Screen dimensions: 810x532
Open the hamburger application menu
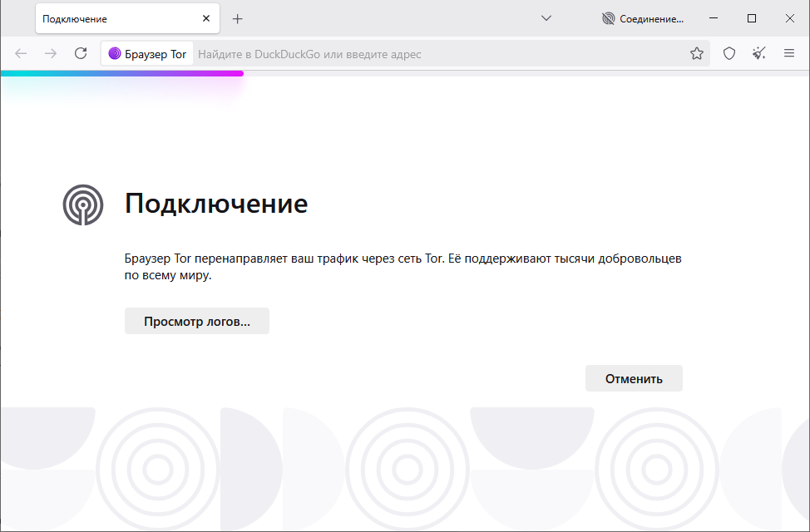(789, 53)
